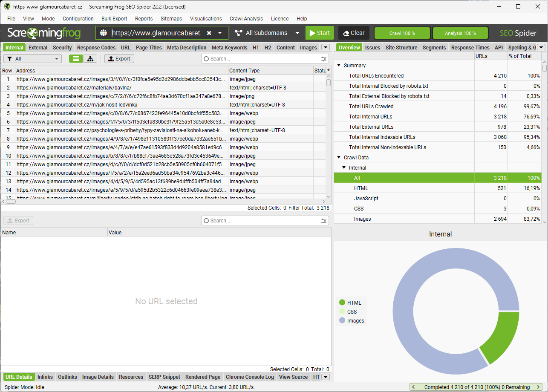The image size is (548, 392).
Task: Select the list view icon
Action: click(x=76, y=59)
